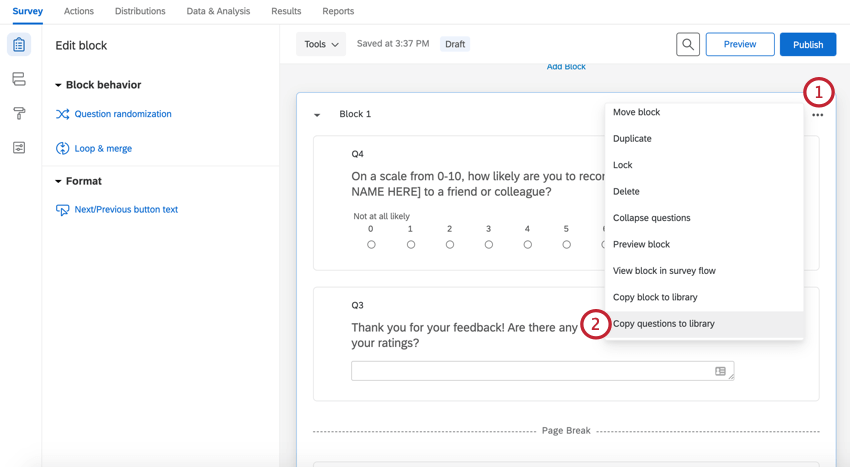This screenshot has width=850, height=467.
Task: Select rating 3 radio button
Action: [x=488, y=244]
